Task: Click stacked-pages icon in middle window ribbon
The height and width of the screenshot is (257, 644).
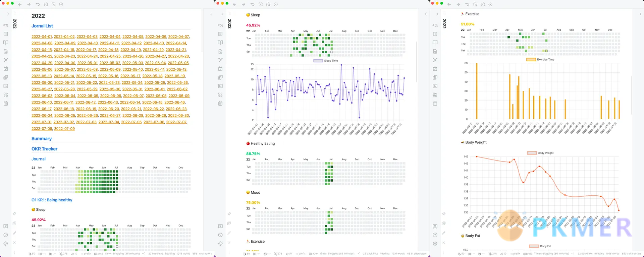Action: (220, 77)
